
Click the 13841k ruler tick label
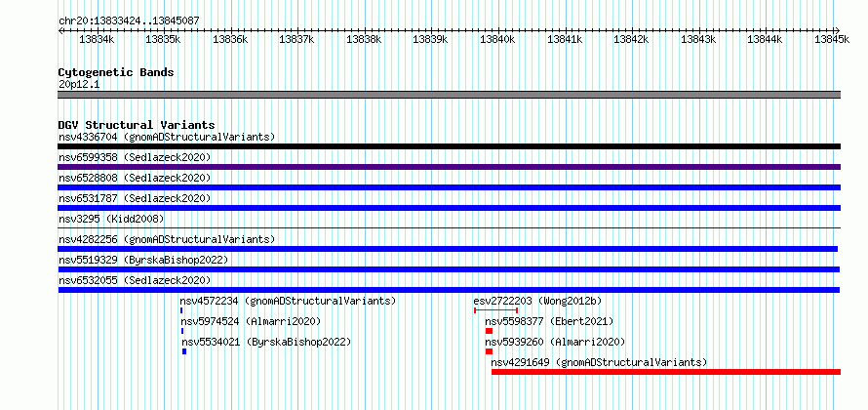(566, 39)
